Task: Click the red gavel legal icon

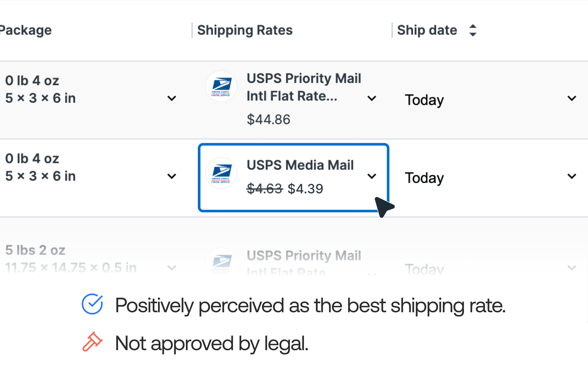Action: pos(92,342)
